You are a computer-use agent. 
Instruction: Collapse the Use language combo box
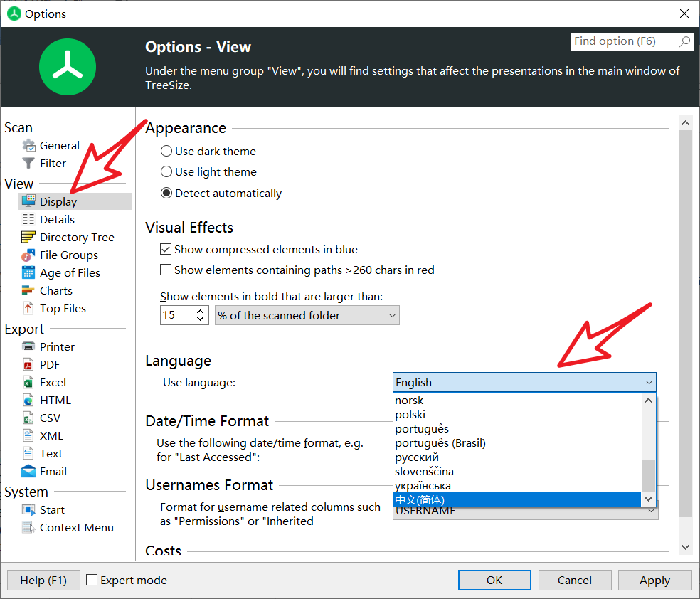[649, 383]
